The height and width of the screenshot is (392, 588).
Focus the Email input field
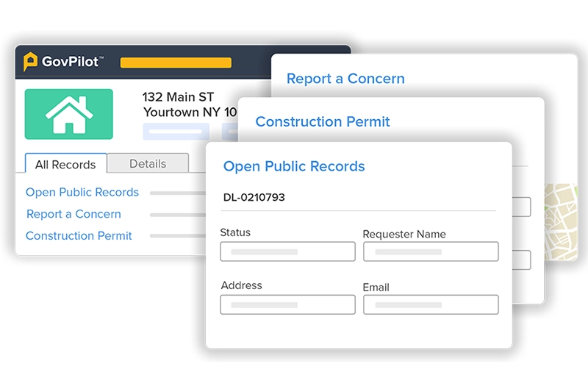point(431,304)
